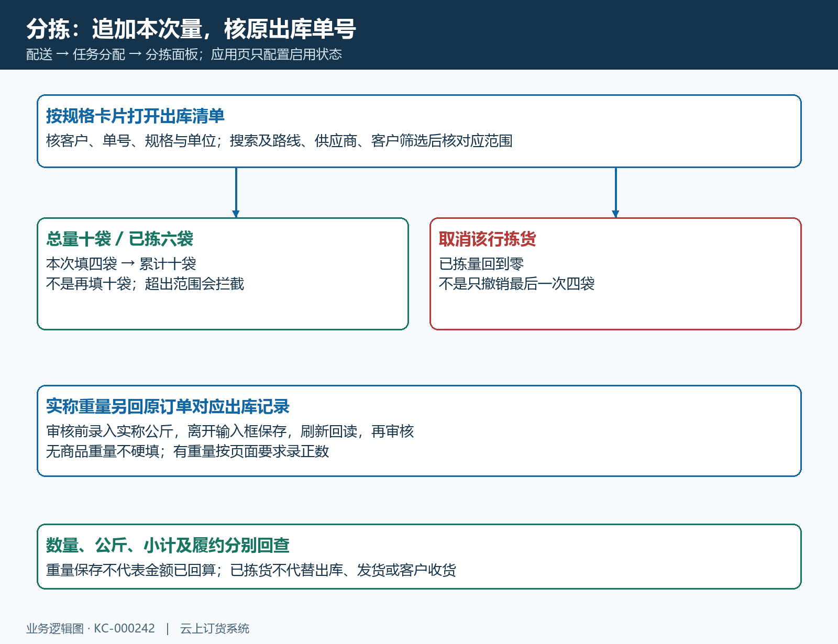Click the subtitle starting with 配送 → 任务分配
Viewport: 838px width, 644px height.
(x=184, y=54)
